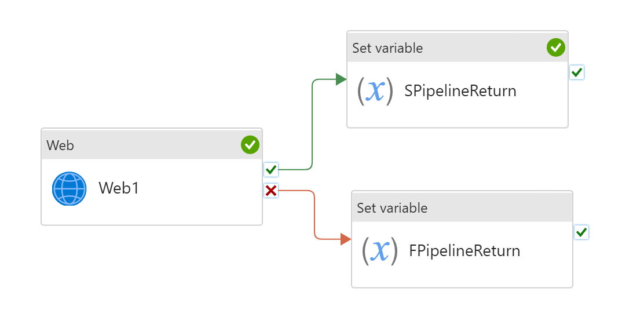
Task: Toggle the success output checkbox right of SPipelineReturn
Action: [577, 72]
